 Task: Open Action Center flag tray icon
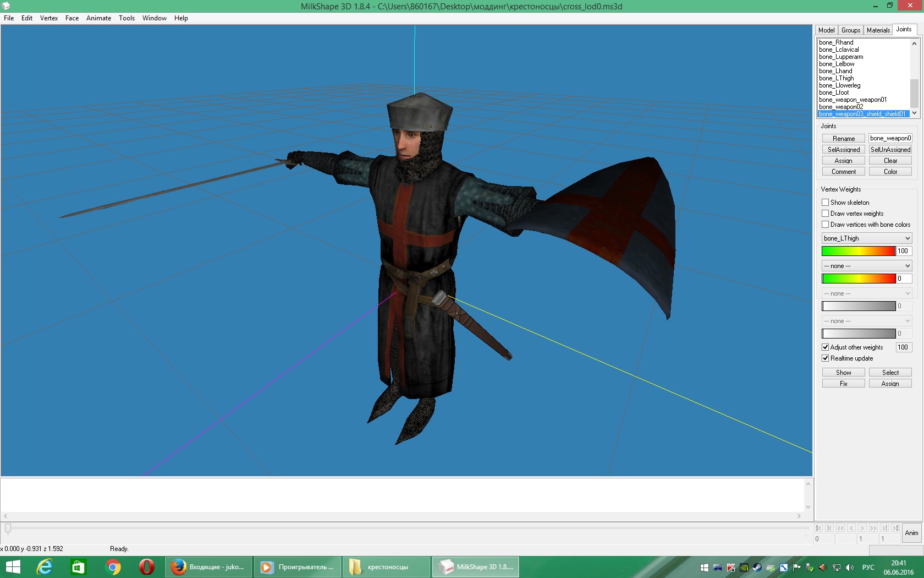point(796,568)
